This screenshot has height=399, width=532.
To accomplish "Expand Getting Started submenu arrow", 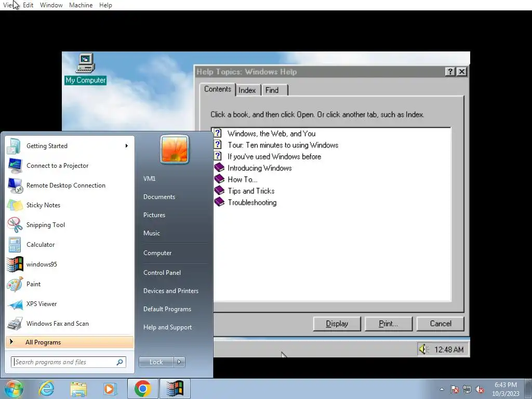I will pyautogui.click(x=127, y=146).
